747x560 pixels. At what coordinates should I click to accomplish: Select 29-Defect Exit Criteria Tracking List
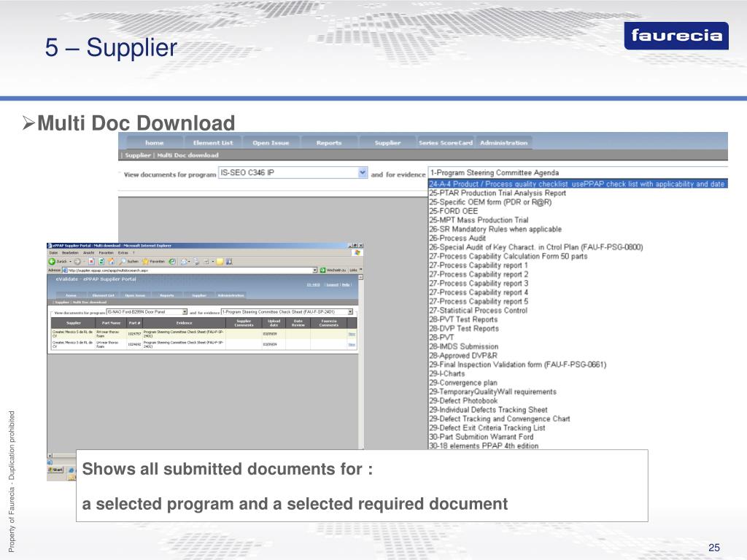(487, 428)
